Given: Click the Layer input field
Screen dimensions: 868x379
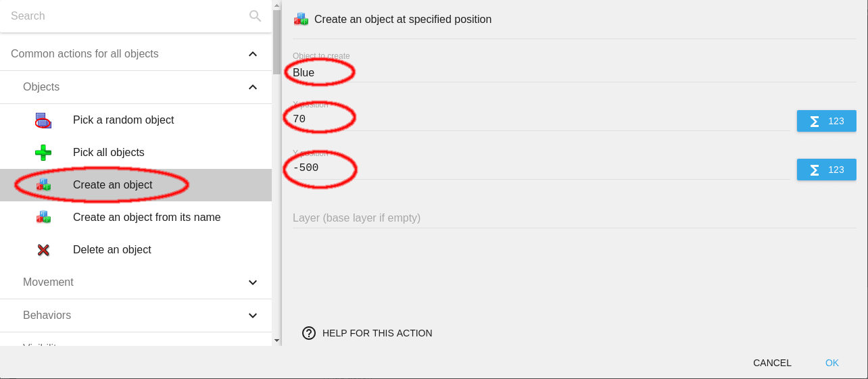Looking at the screenshot, I should [541, 218].
